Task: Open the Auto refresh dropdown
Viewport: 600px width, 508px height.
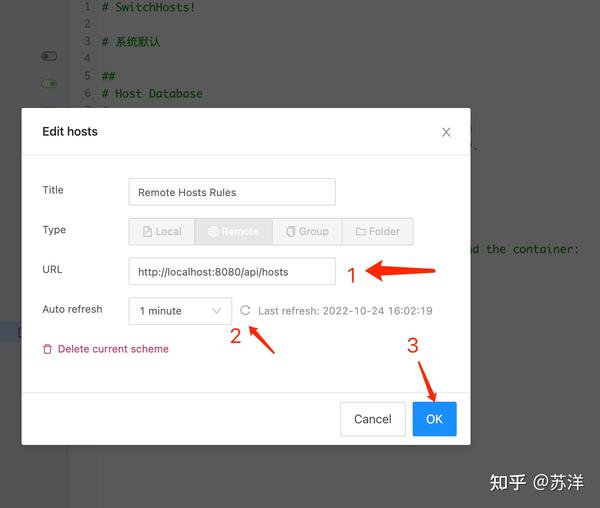Action: click(x=180, y=311)
